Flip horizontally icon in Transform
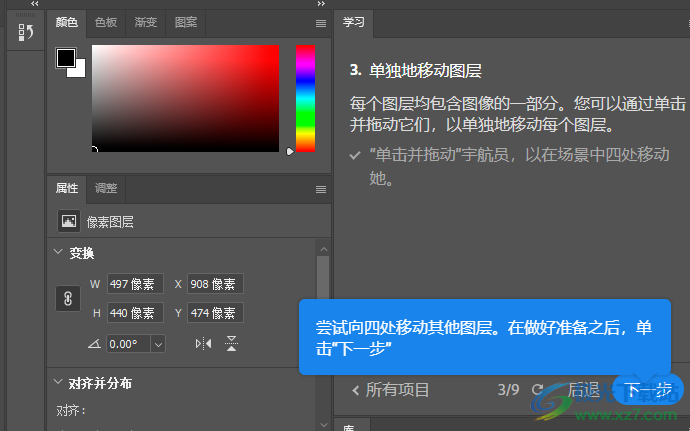 click(x=203, y=343)
